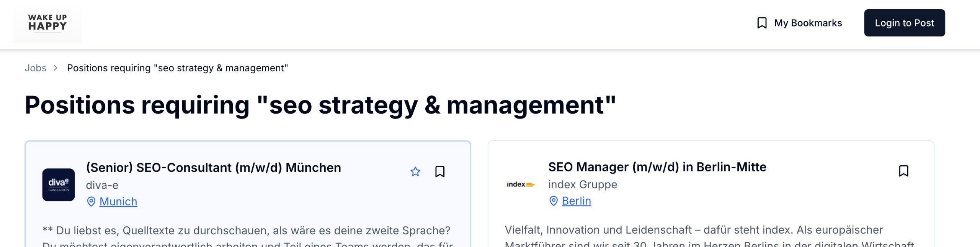Click the diva-e company logo
Screen dimensions: 980x247
59,185
